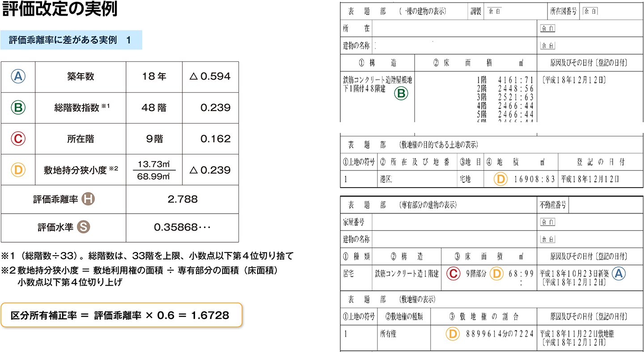Select the 18年 cell in 築年数 row
Screen dimensions: 644x352
[154, 77]
